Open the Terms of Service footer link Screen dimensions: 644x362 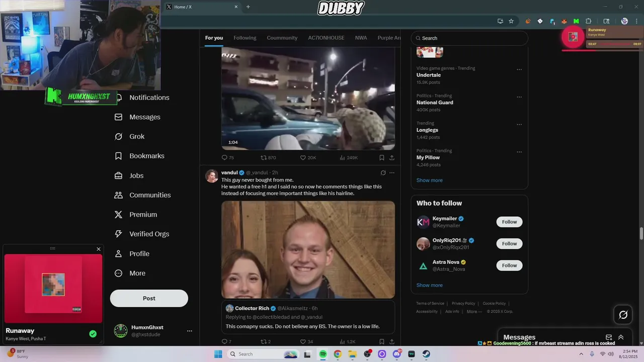[430, 303]
